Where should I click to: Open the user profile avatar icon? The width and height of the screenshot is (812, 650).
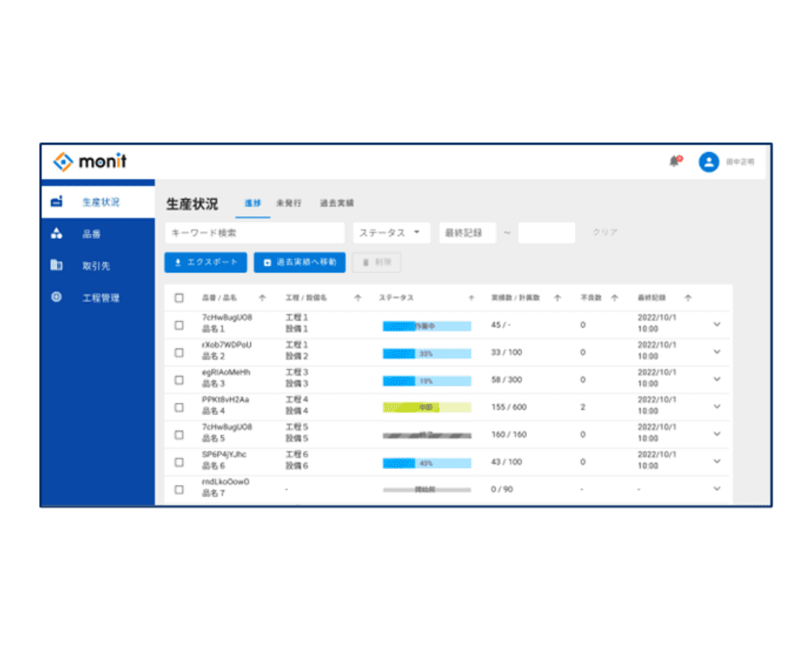click(709, 162)
